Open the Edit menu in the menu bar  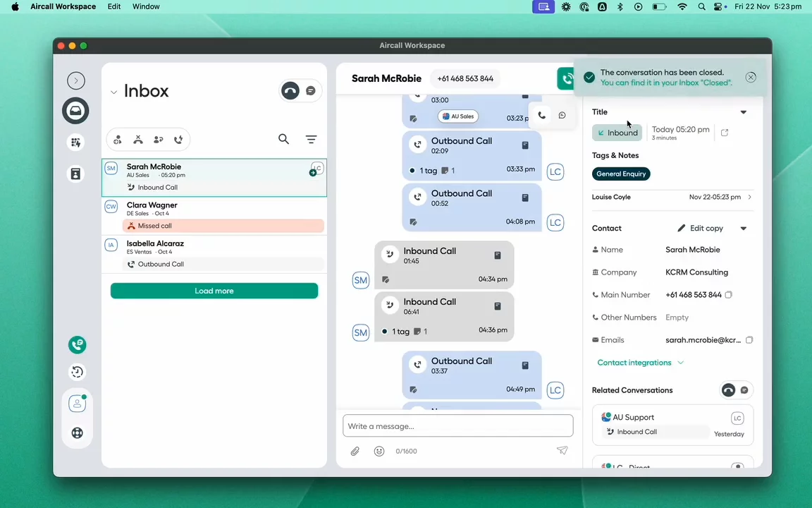tap(114, 6)
